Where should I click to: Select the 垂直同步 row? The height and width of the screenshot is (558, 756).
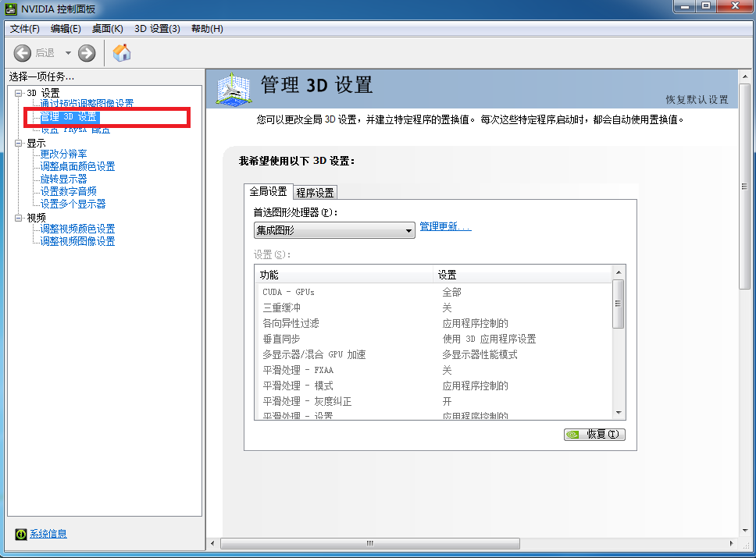(433, 339)
